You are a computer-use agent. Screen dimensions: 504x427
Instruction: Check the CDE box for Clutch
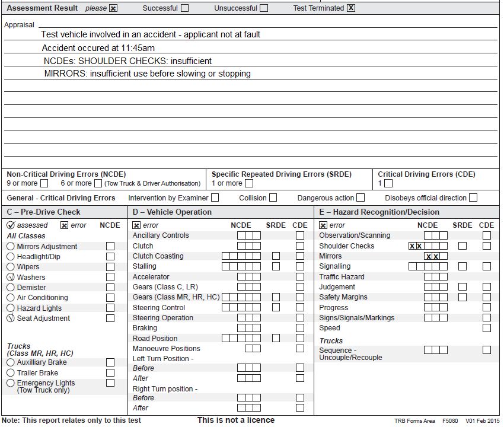[300, 246]
